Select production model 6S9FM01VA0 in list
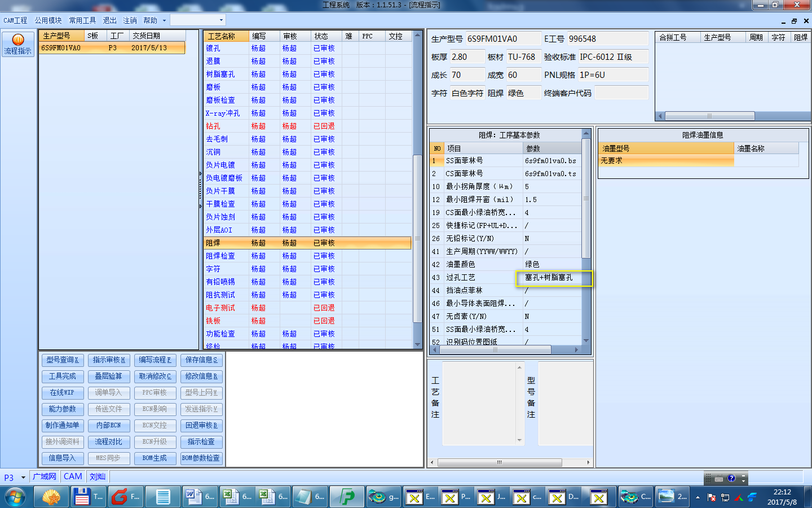The image size is (812, 508). click(x=112, y=48)
